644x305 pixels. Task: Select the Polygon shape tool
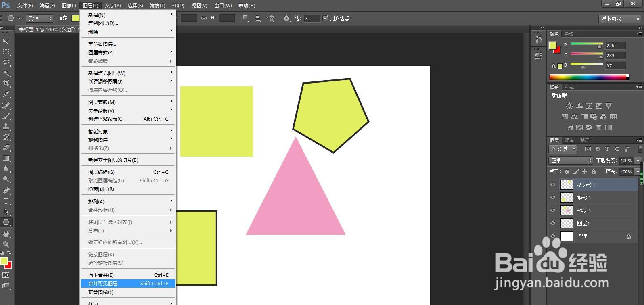6,222
